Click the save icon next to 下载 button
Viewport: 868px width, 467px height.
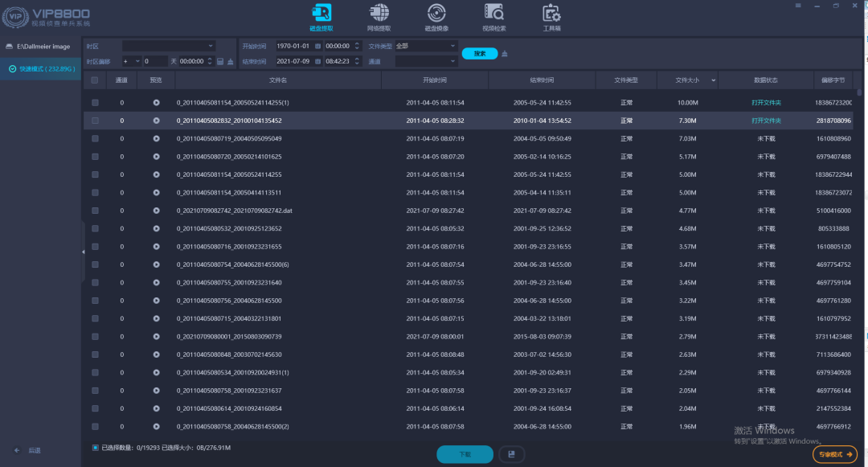pos(511,454)
